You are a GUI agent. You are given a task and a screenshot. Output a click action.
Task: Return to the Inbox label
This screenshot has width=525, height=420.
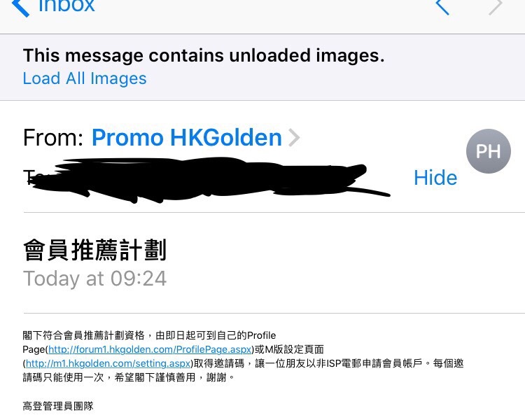tap(66, 6)
